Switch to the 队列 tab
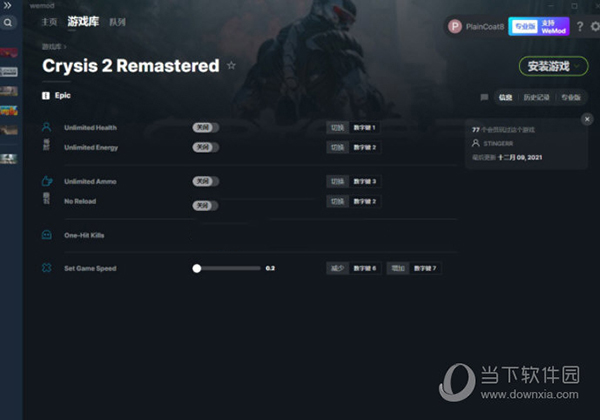The height and width of the screenshot is (420, 600). [x=117, y=22]
